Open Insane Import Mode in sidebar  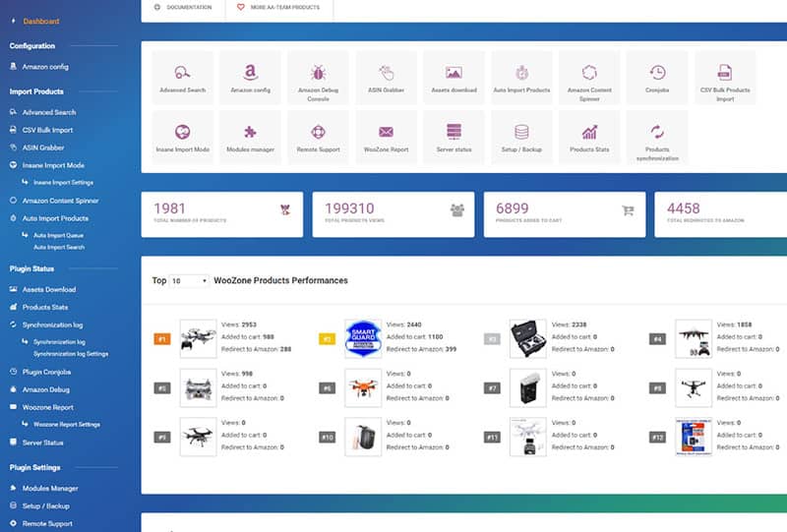(53, 165)
